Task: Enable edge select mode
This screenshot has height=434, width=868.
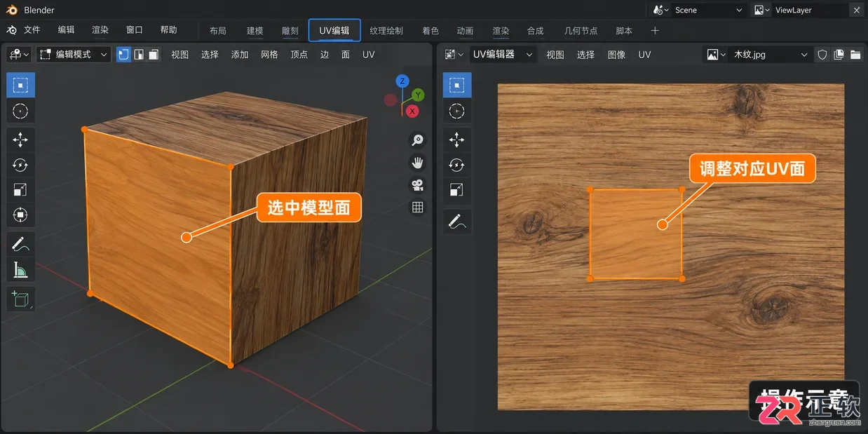Action: (x=139, y=55)
